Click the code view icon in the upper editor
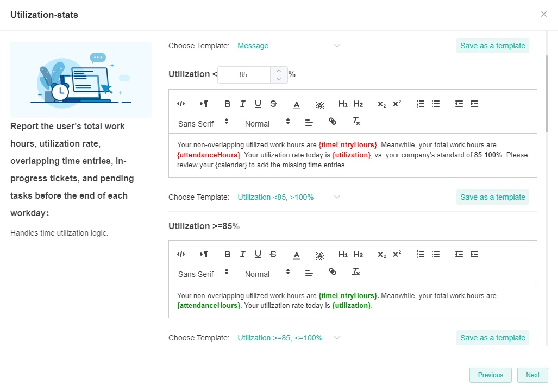 click(x=181, y=104)
